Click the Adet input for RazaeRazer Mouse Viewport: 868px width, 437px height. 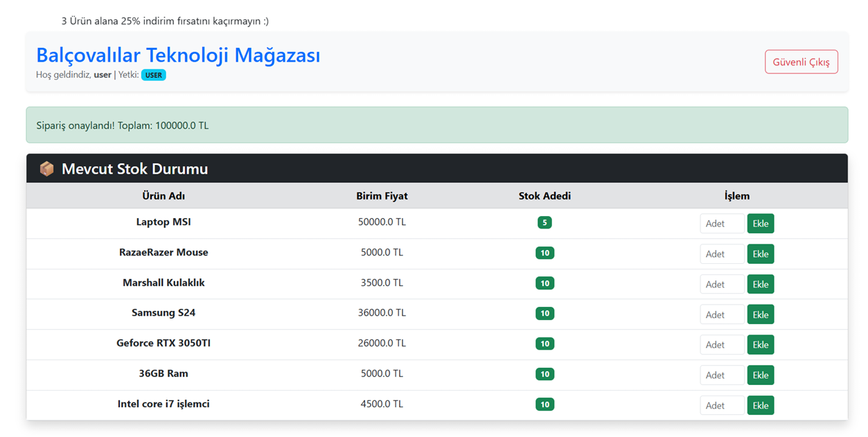click(722, 254)
